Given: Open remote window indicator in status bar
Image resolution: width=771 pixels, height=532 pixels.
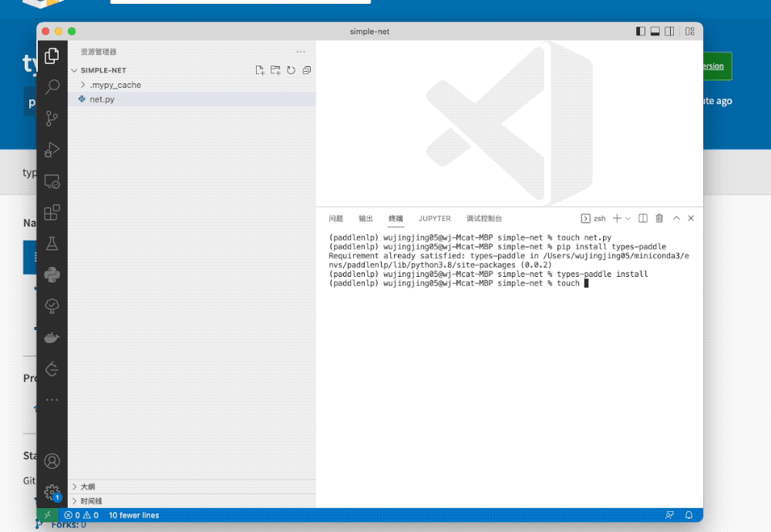Looking at the screenshot, I should (x=47, y=515).
